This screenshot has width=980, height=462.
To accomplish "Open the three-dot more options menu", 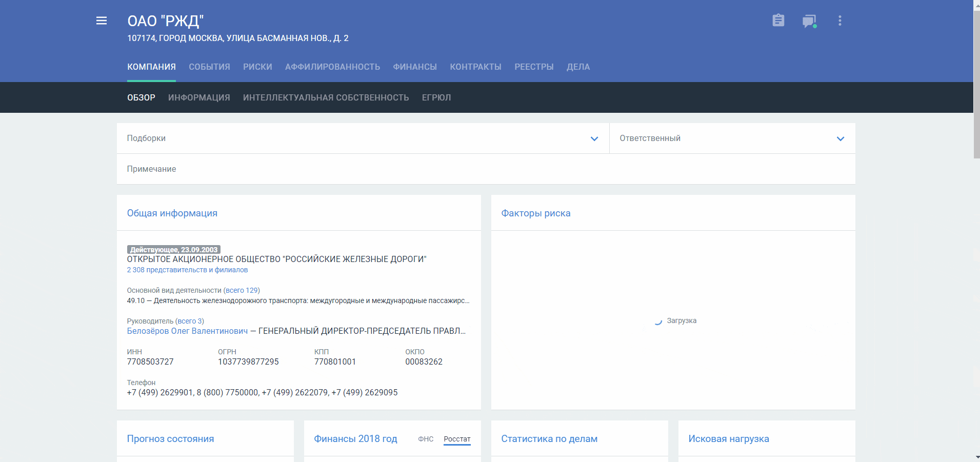I will pos(839,21).
